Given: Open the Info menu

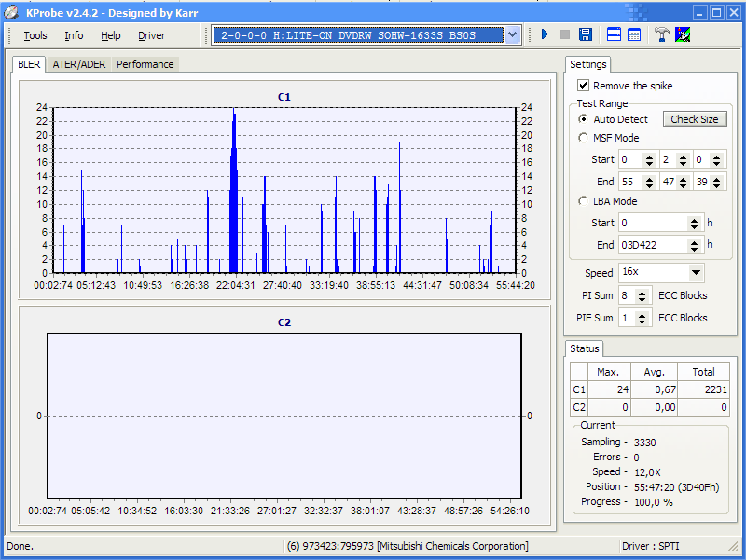Looking at the screenshot, I should coord(74,35).
